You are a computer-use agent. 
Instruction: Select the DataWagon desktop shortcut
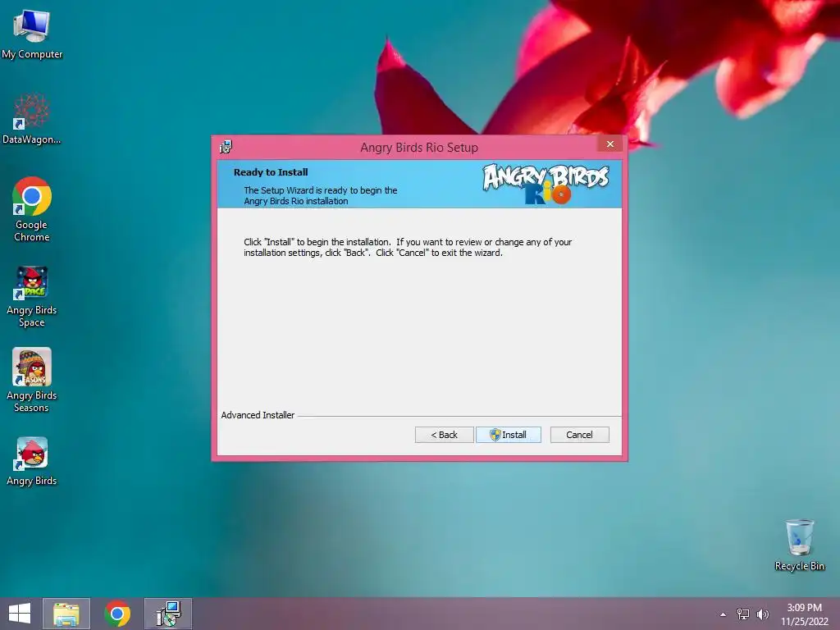coord(32,119)
